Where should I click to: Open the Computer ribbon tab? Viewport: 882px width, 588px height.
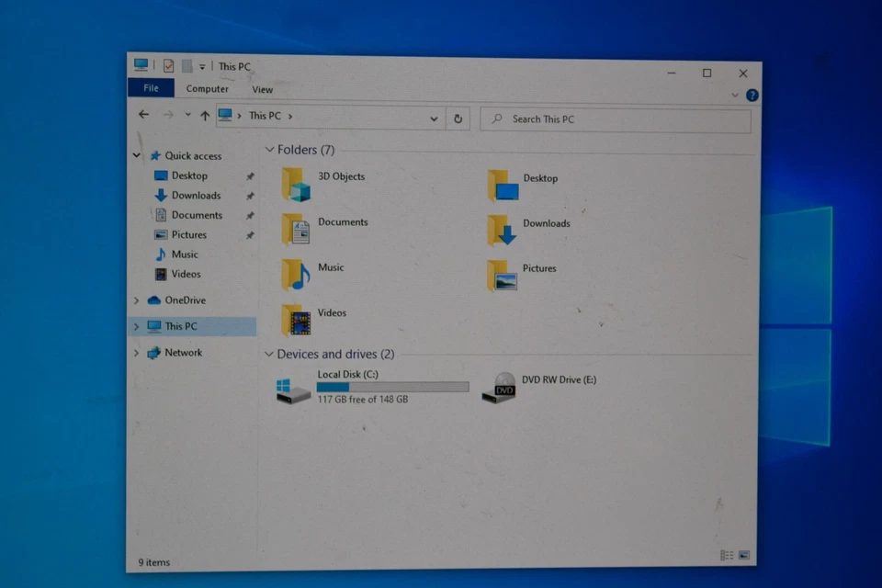point(207,88)
